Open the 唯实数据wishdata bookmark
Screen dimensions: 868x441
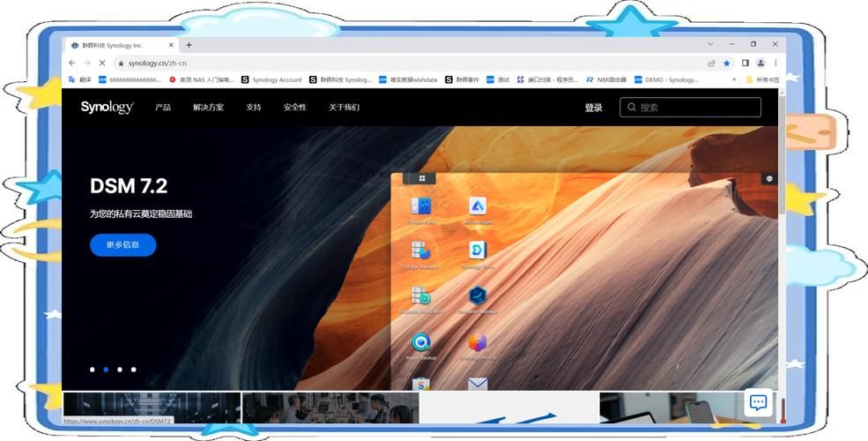pyautogui.click(x=408, y=79)
